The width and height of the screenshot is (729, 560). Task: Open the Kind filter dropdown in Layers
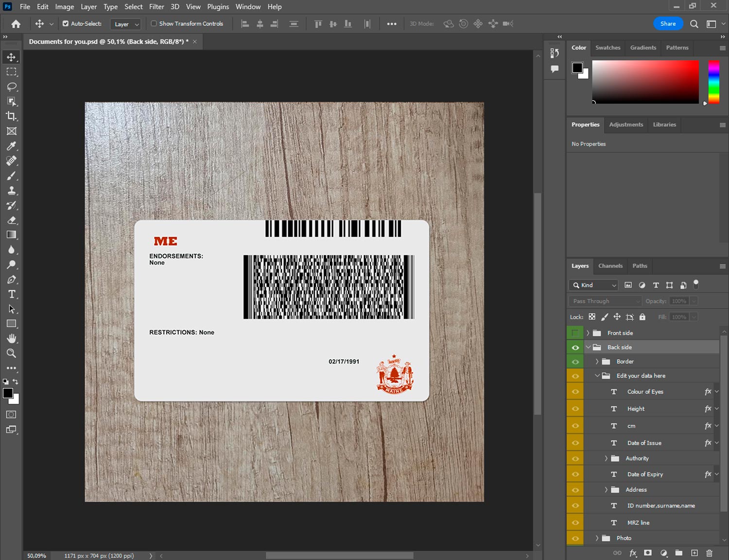[x=594, y=285]
